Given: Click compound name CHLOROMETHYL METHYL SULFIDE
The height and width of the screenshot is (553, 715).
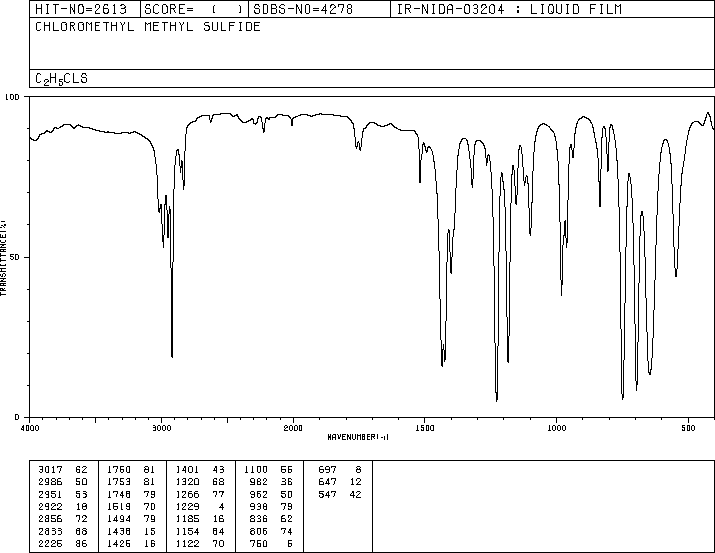Looking at the screenshot, I should click(x=148, y=26).
